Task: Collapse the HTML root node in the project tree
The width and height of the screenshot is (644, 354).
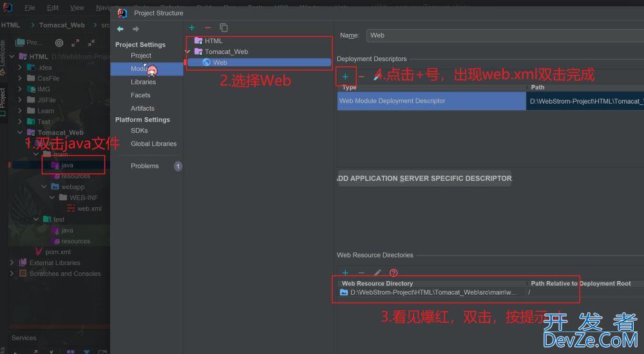Action: click(12, 56)
